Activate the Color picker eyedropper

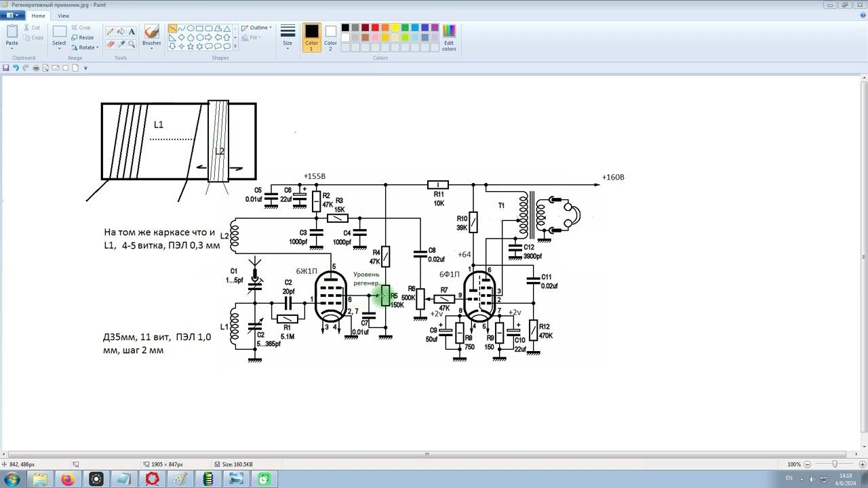tap(121, 44)
